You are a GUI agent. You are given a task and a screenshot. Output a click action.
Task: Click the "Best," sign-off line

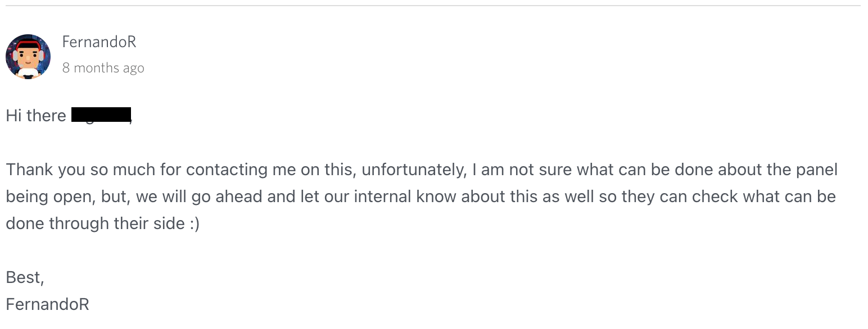tap(25, 277)
